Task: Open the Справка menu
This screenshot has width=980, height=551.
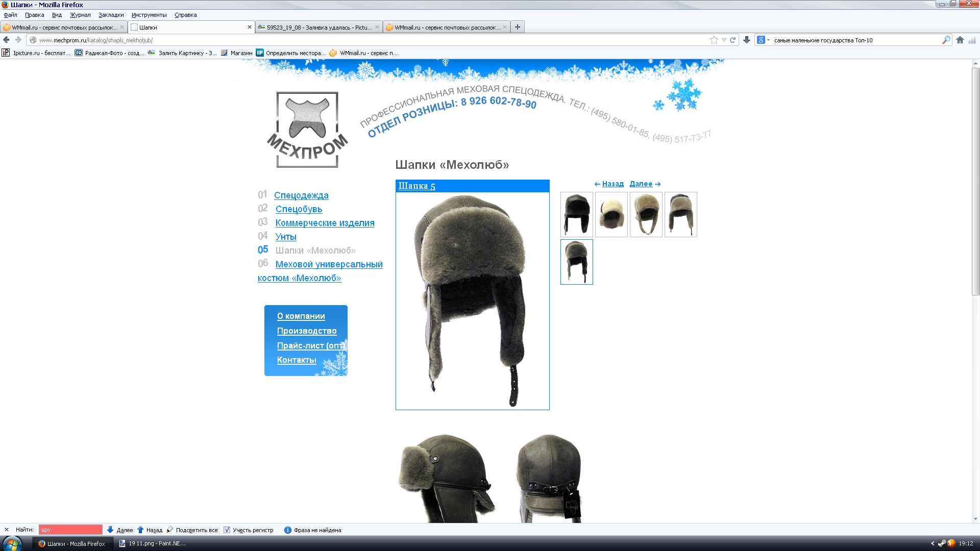Action: [185, 15]
